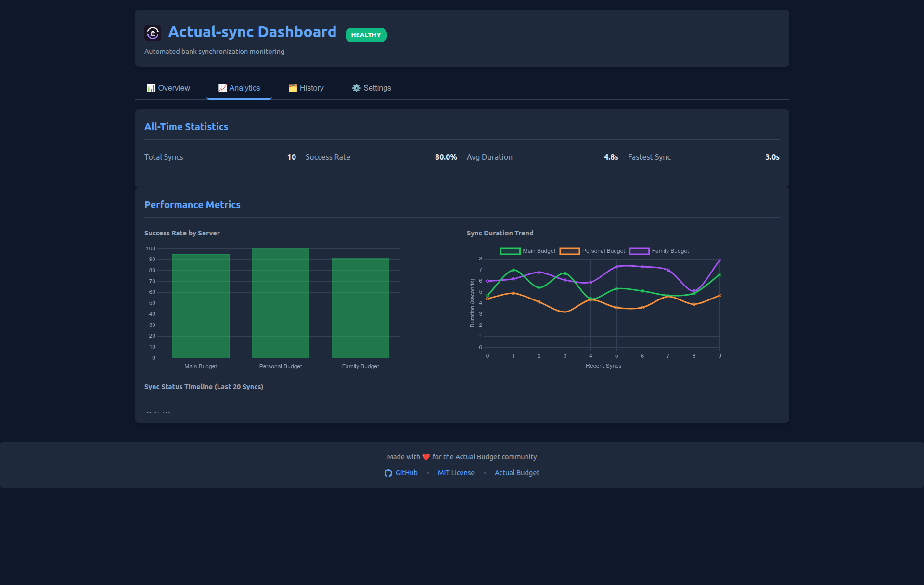Click the Fastest Sync label

tap(649, 157)
